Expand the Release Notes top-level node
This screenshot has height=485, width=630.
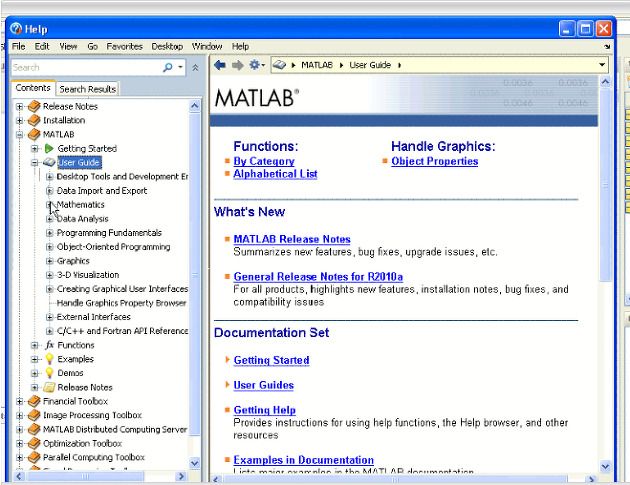[x=19, y=106]
